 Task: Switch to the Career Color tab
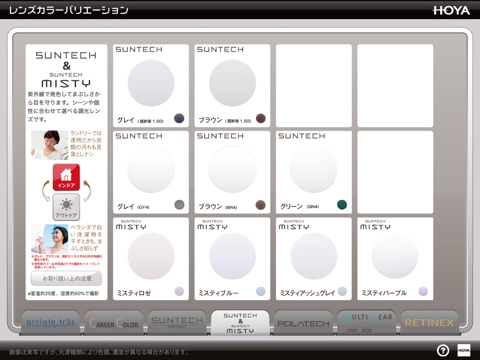tap(114, 322)
